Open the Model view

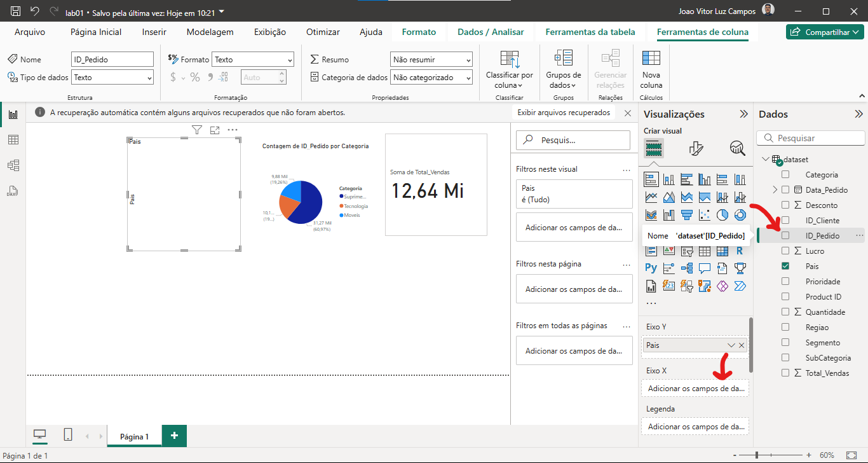13,165
